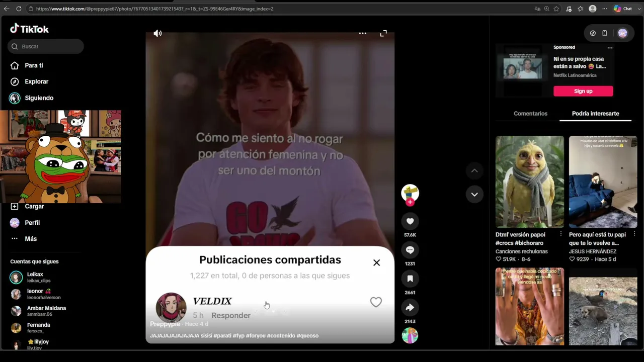Open the yellow bird crocs video thumbnail

(530, 182)
